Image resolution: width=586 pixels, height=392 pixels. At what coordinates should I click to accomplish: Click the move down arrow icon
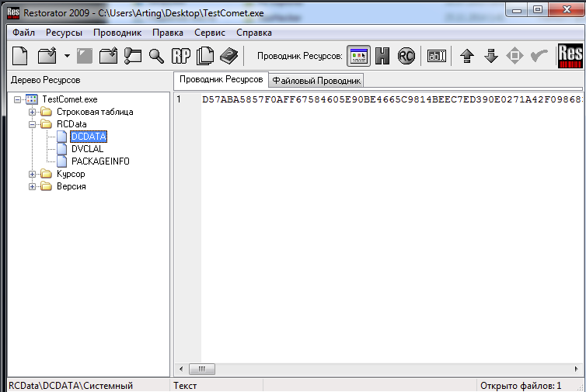tap(491, 56)
